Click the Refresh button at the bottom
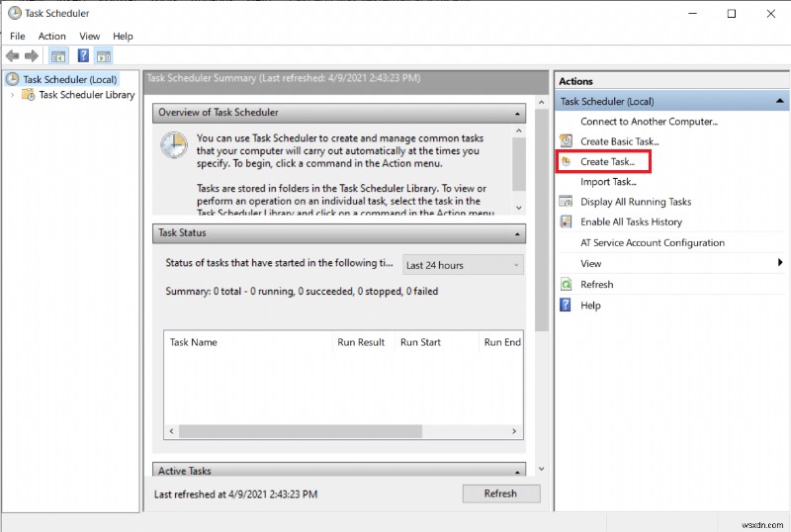This screenshot has width=791, height=532. click(x=501, y=493)
